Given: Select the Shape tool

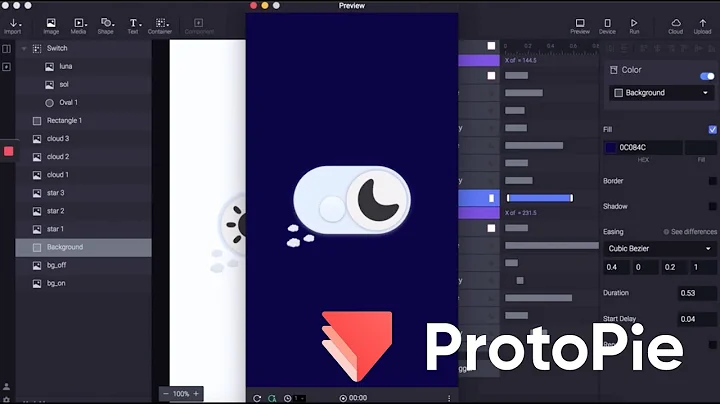Looking at the screenshot, I should tap(106, 26).
